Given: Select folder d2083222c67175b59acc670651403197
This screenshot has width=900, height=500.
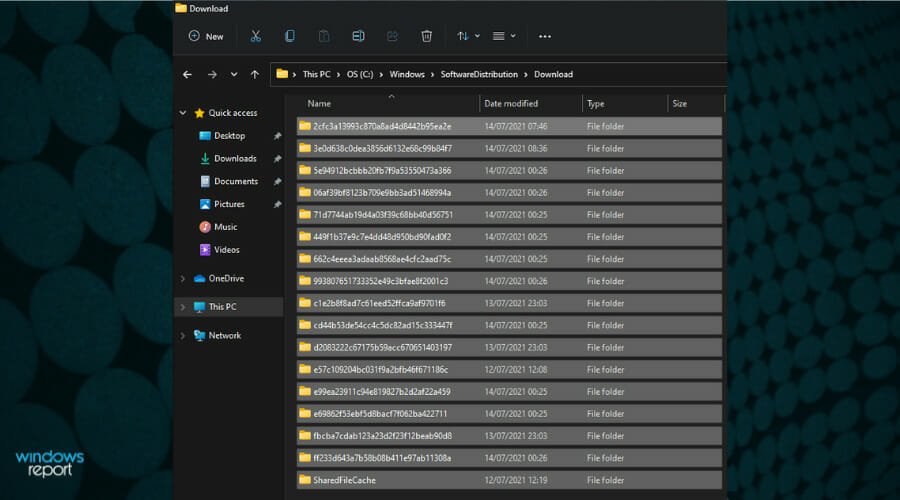Looking at the screenshot, I should [x=509, y=347].
